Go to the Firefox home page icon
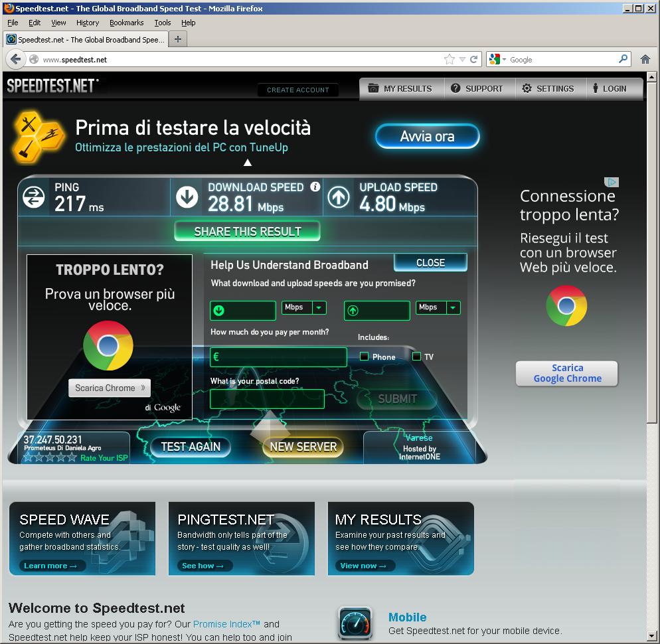Image resolution: width=660 pixels, height=644 pixels. (645, 59)
